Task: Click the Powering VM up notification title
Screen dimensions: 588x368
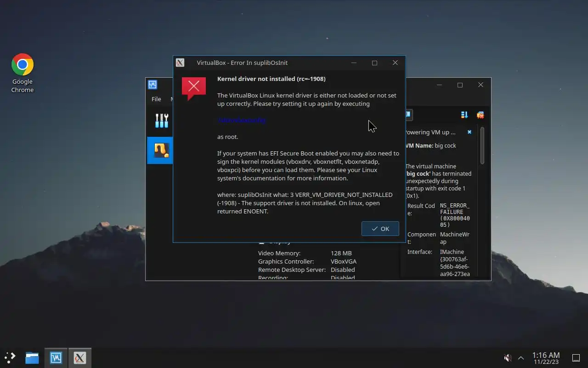Action: [x=430, y=132]
